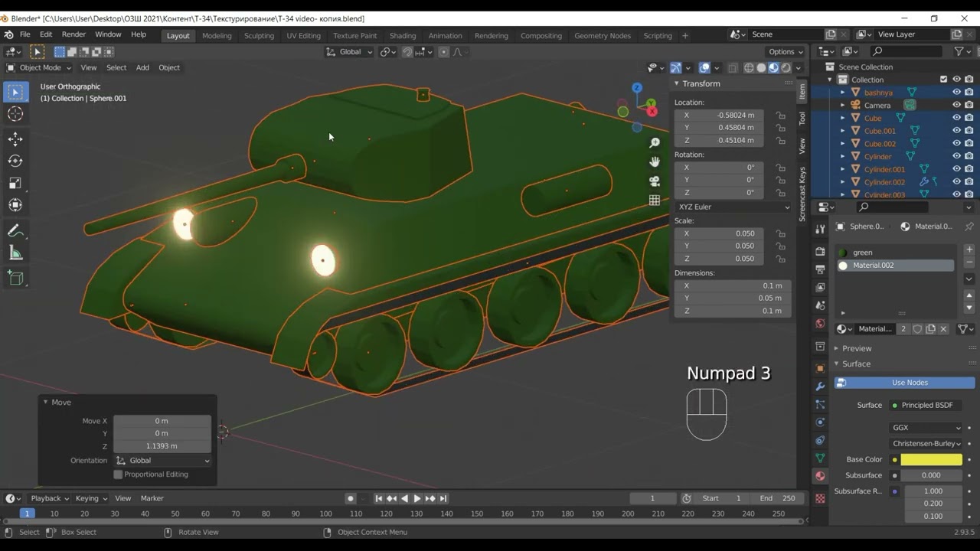Open the Object properties orange square icon

click(x=820, y=368)
